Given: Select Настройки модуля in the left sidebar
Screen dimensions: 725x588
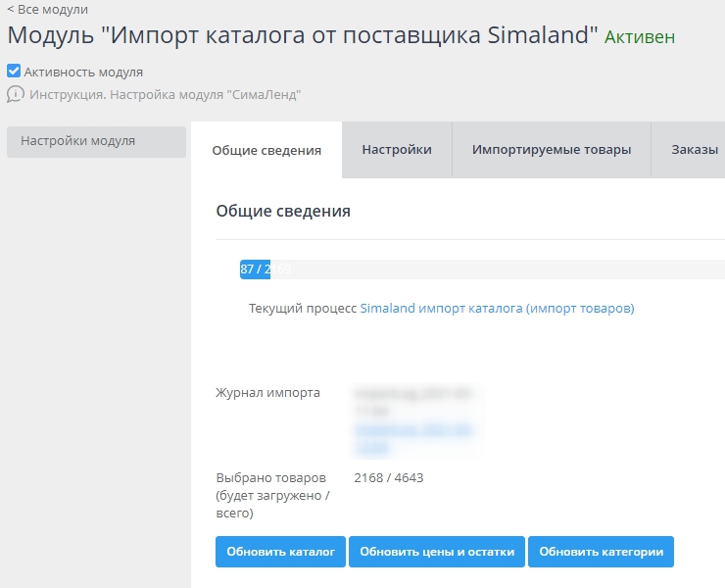Looking at the screenshot, I should (96, 141).
